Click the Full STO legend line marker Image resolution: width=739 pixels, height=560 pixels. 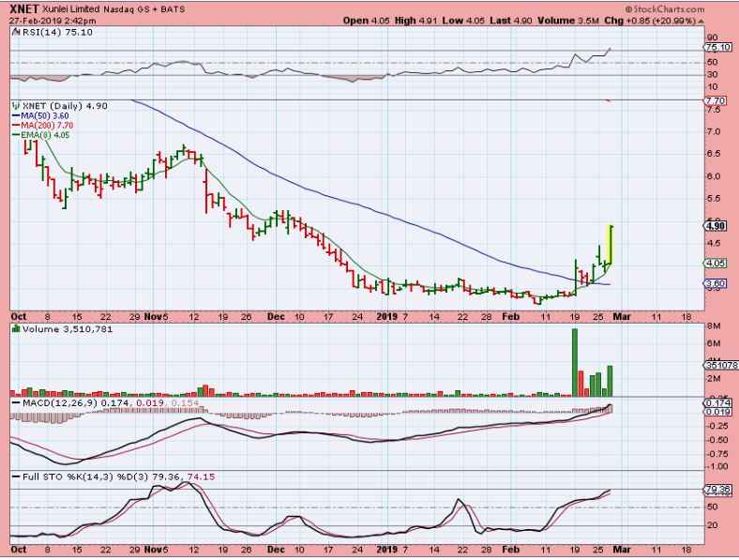[x=16, y=477]
